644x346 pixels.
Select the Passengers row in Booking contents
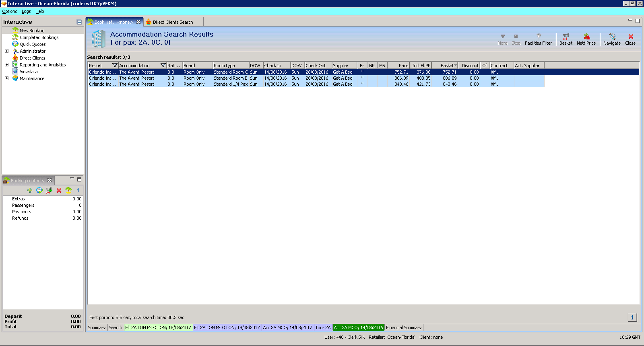point(43,205)
